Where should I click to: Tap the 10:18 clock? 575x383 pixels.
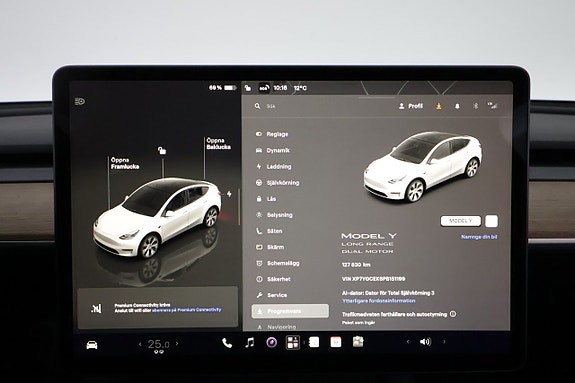point(280,88)
